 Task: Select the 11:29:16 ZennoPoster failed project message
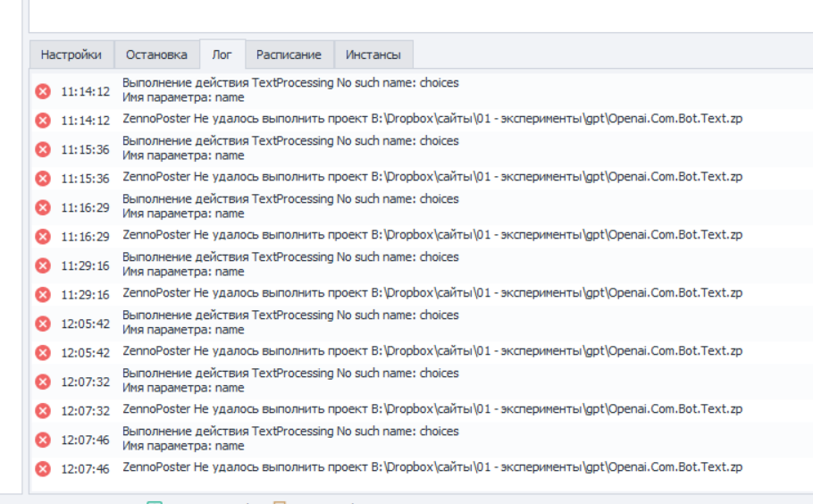coord(432,293)
